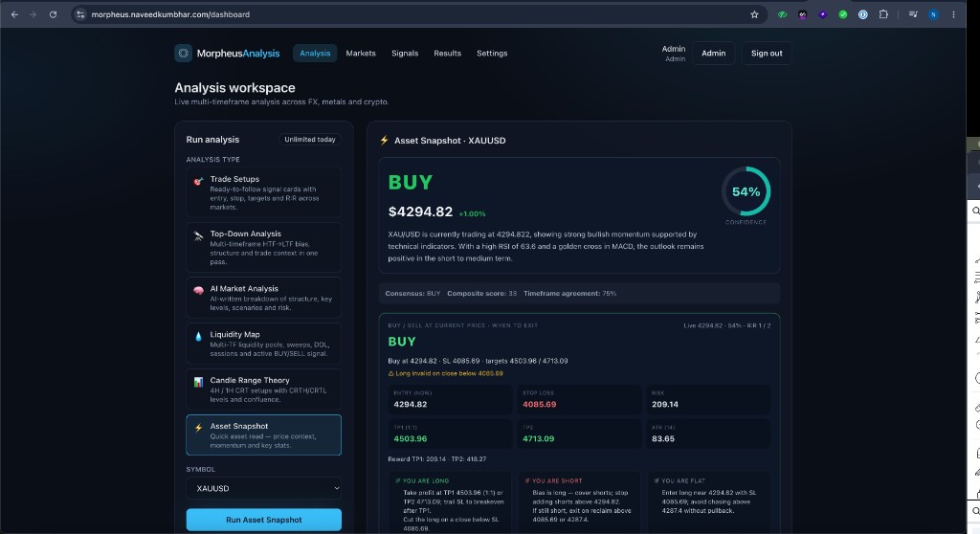Screen dimensions: 980x534
Task: Click the lightning icon beside Asset Snapshot · XAUUSD
Action: click(385, 140)
